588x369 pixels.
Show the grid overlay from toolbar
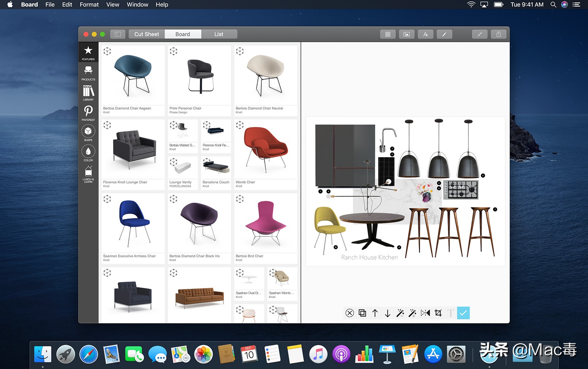point(388,34)
